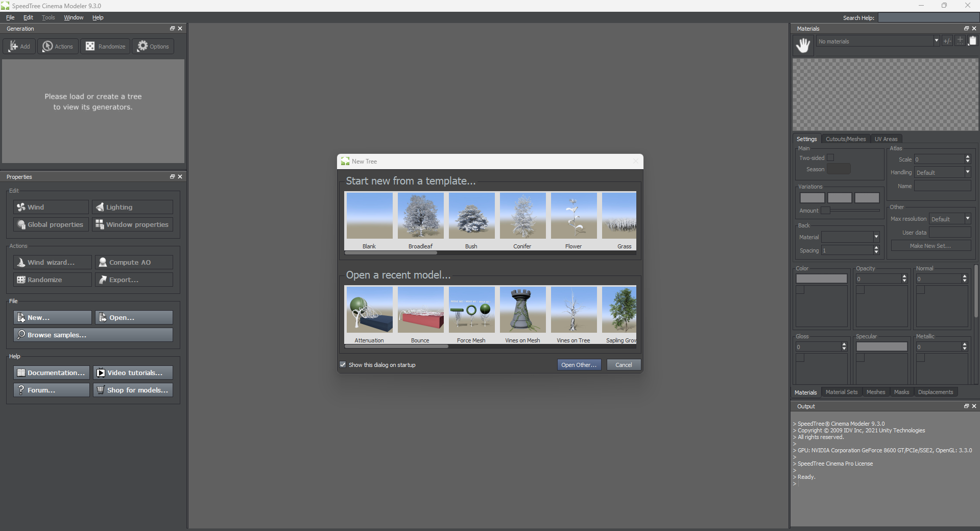Toggle small checkbox in Metallic section

point(921,358)
